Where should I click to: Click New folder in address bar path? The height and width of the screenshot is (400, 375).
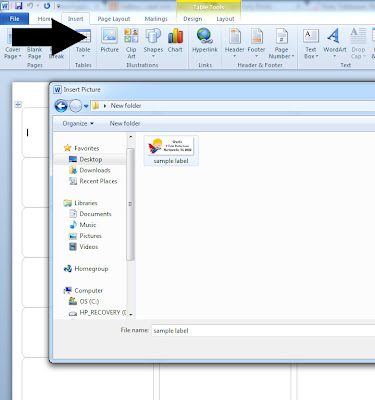(x=126, y=106)
